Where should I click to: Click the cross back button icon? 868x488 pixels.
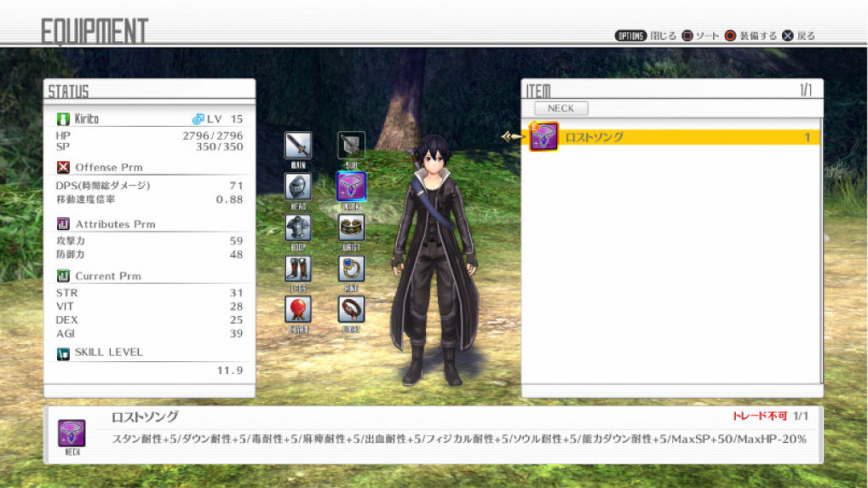tap(787, 36)
